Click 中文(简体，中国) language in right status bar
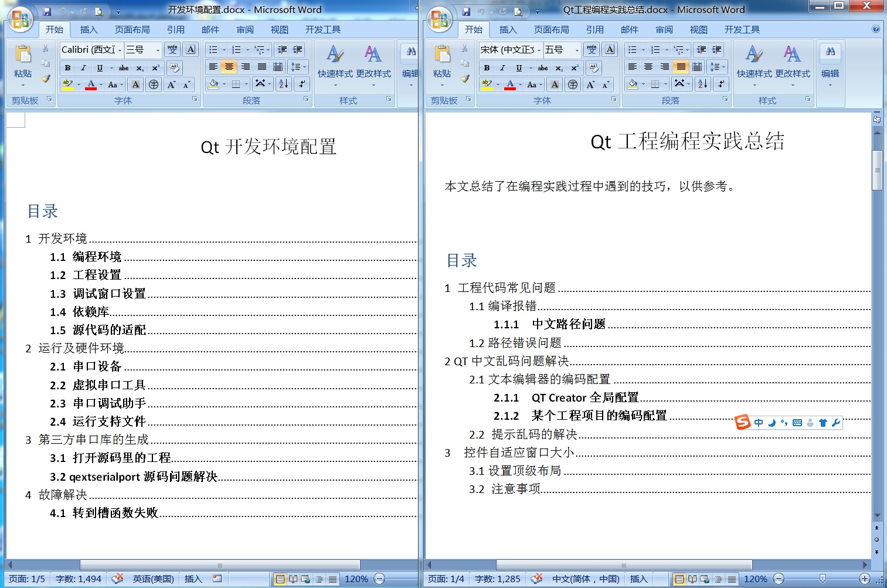The image size is (887, 588). tap(586, 579)
